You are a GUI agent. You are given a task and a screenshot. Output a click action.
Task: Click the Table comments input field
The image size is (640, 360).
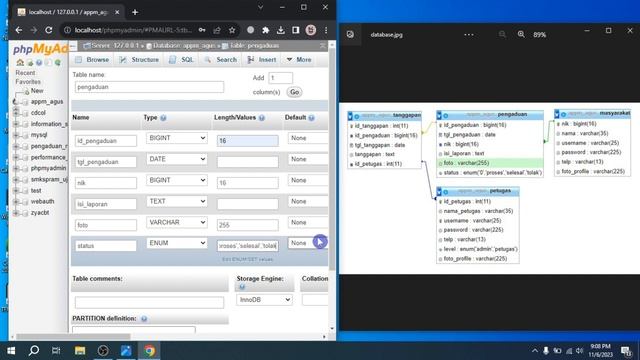coord(149,302)
